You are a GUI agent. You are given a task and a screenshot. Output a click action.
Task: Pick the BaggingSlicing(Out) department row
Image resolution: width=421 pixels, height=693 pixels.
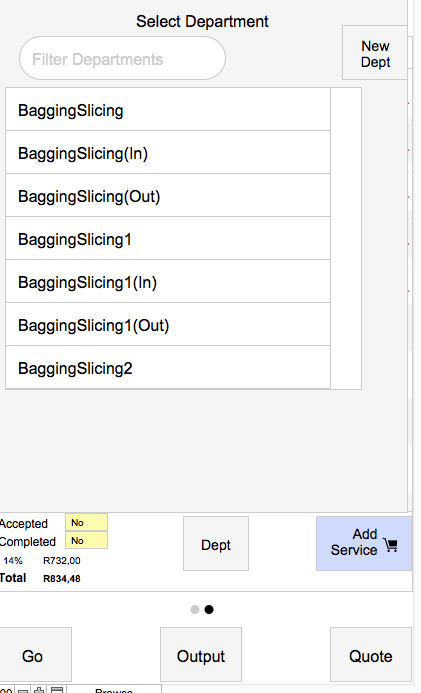168,195
